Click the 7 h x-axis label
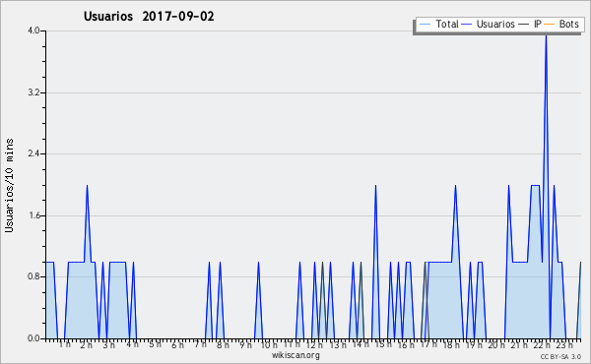Image resolution: width=591 pixels, height=364 pixels. 200,344
